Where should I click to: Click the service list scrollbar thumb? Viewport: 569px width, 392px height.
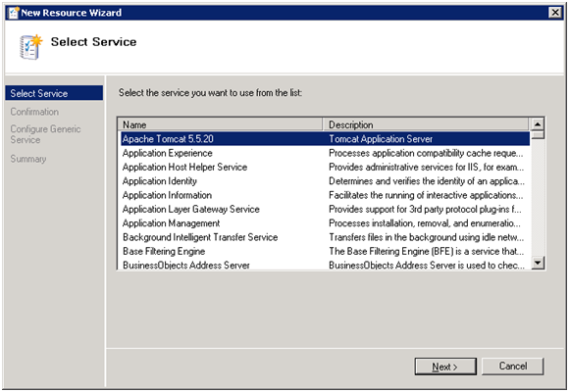[x=538, y=135]
